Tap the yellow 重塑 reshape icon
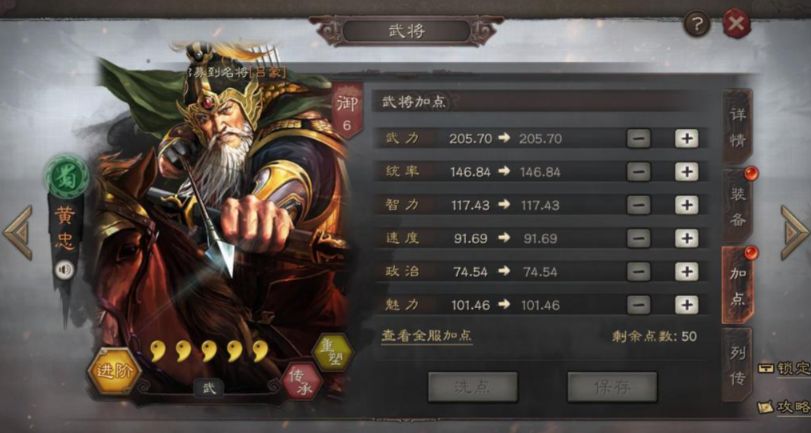Screen dimensions: 811x433 (333, 354)
